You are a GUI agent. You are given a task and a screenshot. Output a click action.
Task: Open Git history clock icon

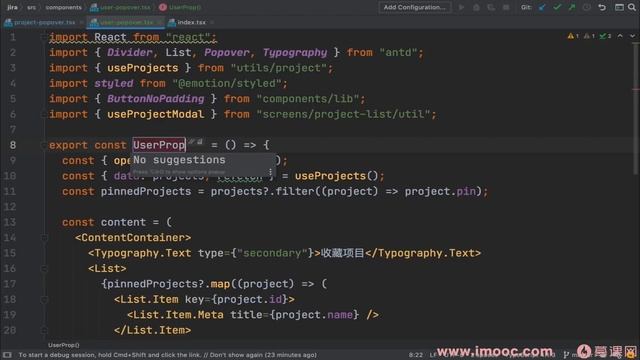587,7
